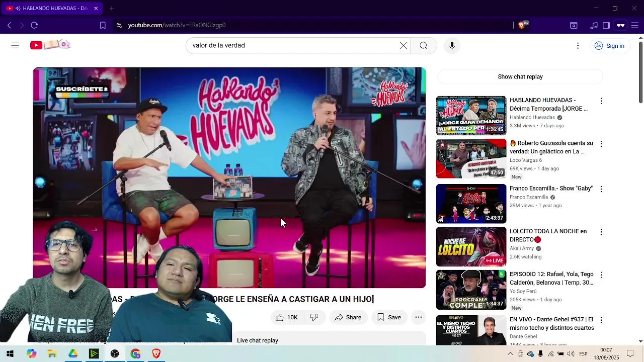Show hidden system tray icons
Viewport: 644px width, 362px height.
click(510, 354)
